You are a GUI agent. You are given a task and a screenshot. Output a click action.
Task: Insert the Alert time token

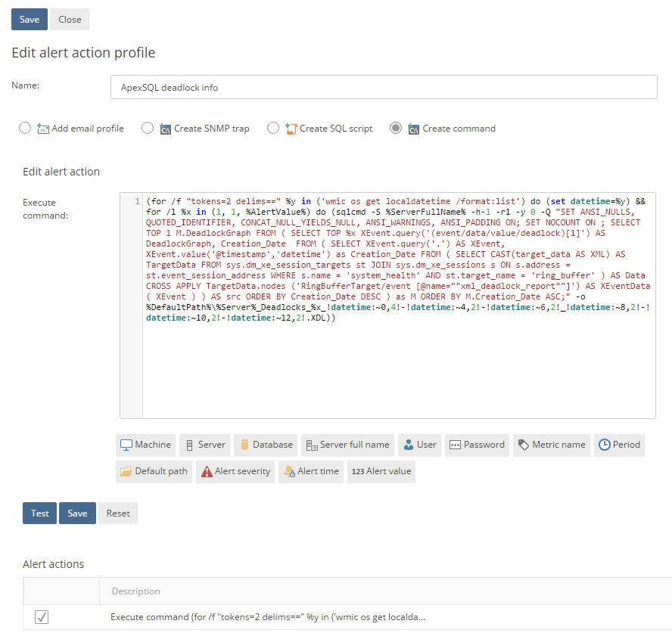(x=311, y=471)
